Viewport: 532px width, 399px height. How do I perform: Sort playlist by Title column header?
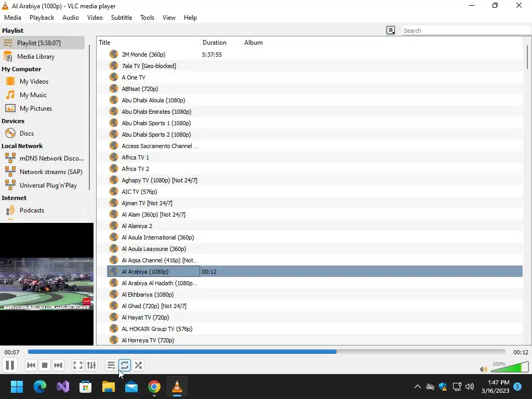pos(149,43)
